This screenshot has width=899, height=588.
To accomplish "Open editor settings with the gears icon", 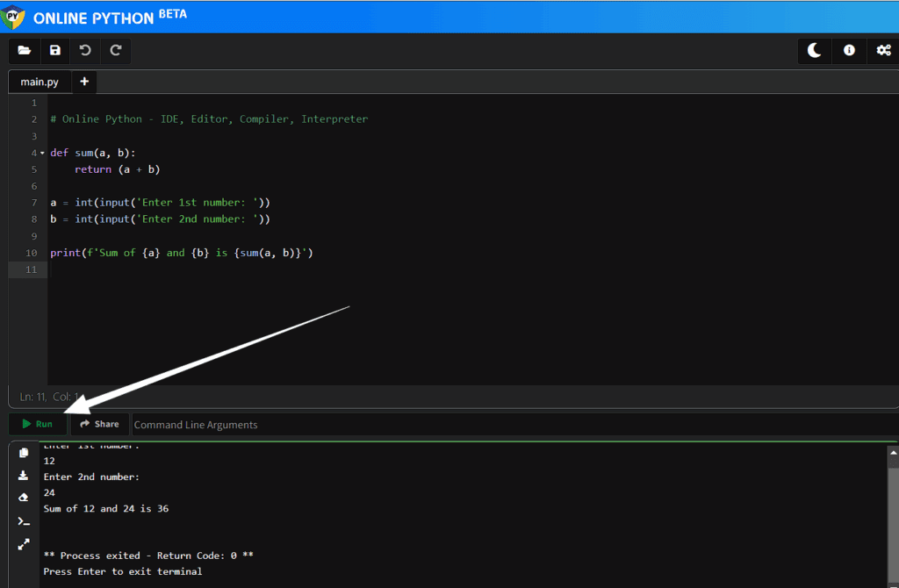I will (x=883, y=51).
